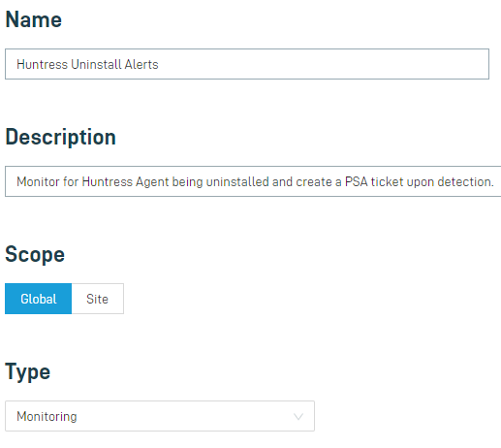Screen dimensions: 501x448
Task: Click the word 'Huntress' in the Description field
Action: tap(108, 181)
